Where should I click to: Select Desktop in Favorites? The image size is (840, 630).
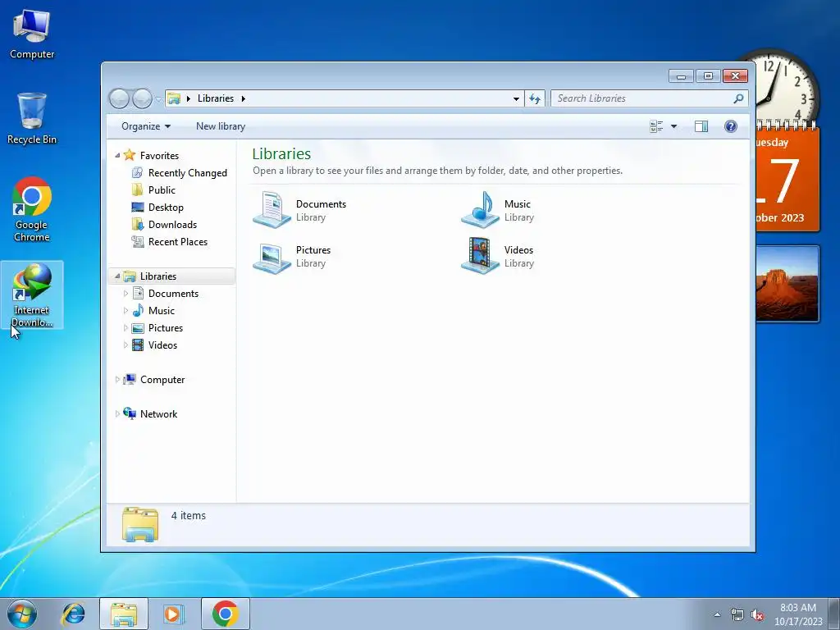point(166,208)
